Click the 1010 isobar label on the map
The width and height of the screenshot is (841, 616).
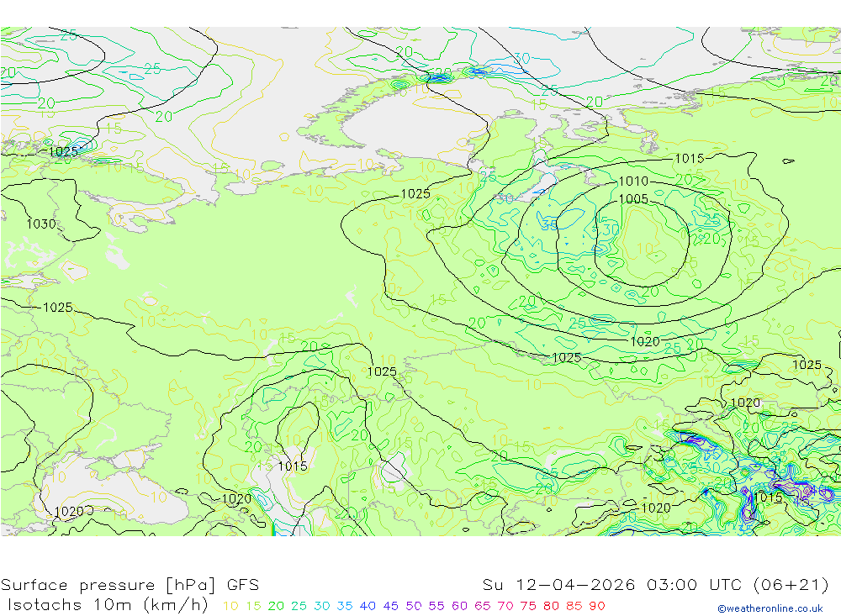pyautogui.click(x=633, y=182)
